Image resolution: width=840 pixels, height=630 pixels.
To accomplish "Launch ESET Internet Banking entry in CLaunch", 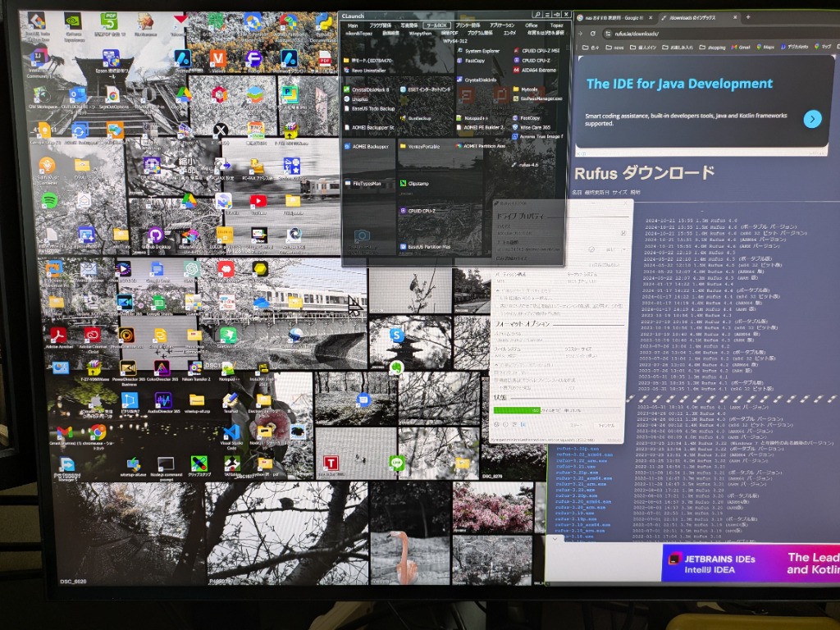I will tap(426, 89).
